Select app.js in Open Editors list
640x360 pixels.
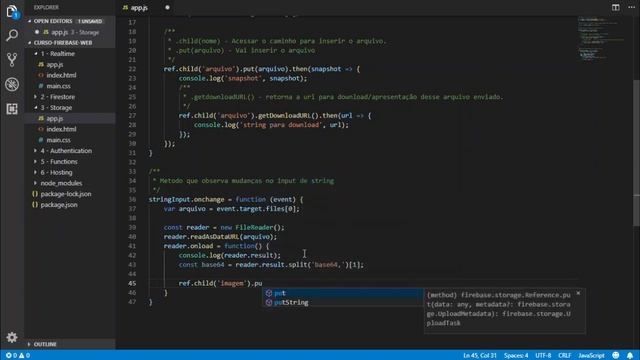coord(70,32)
